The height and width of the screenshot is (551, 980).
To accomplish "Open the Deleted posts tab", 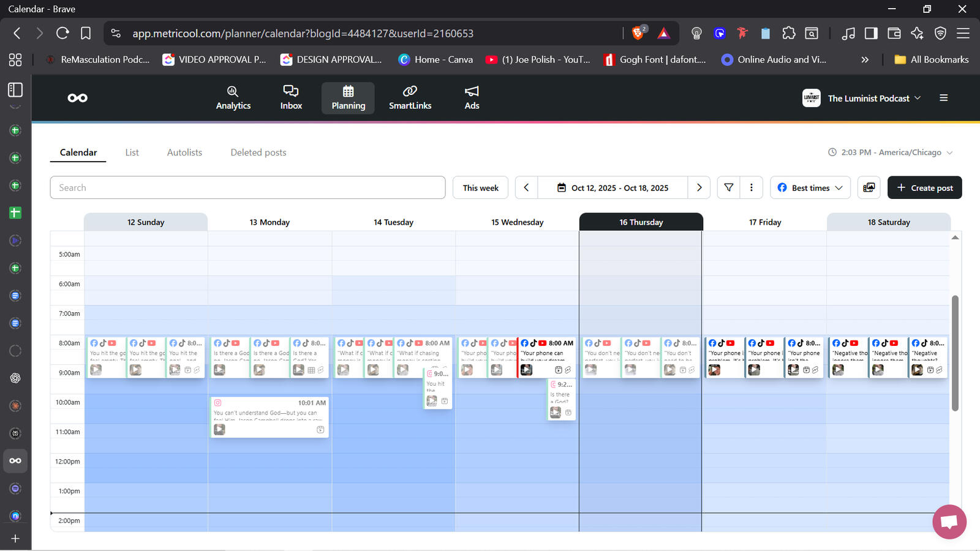I will point(258,152).
